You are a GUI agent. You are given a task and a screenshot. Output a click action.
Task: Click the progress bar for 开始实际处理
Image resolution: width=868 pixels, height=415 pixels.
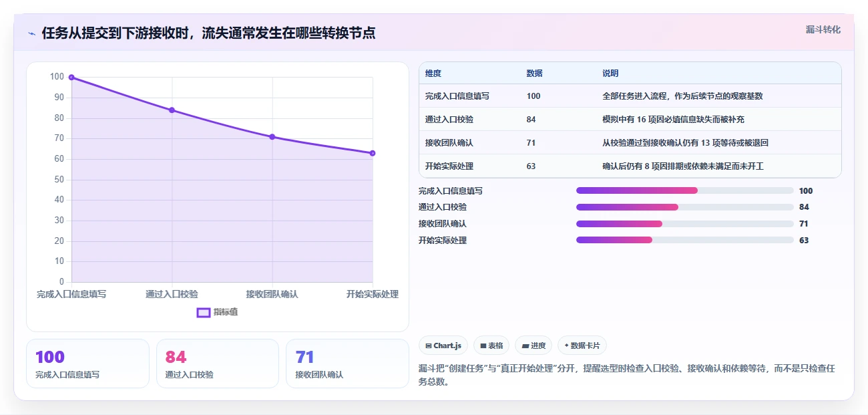coord(685,240)
